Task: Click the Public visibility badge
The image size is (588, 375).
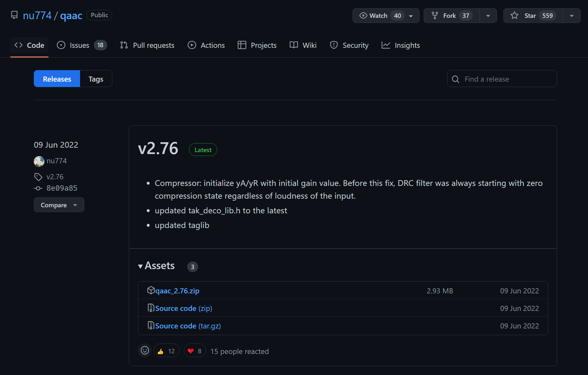Action: [99, 15]
